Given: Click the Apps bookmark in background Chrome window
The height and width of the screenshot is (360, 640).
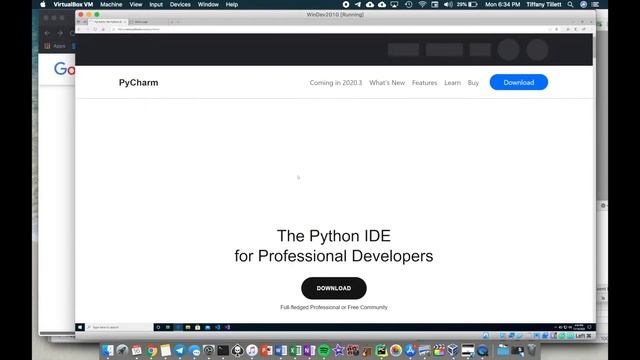Looking at the screenshot, I should tap(56, 46).
